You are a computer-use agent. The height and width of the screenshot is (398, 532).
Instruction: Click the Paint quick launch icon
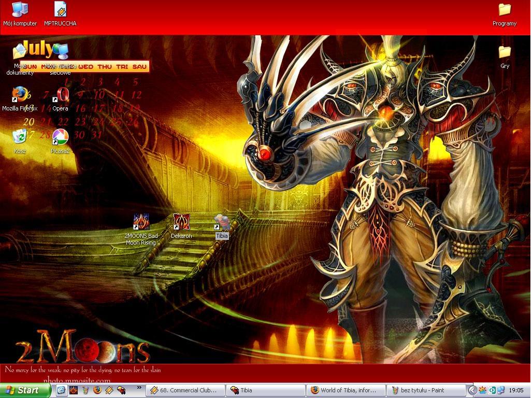[85, 390]
